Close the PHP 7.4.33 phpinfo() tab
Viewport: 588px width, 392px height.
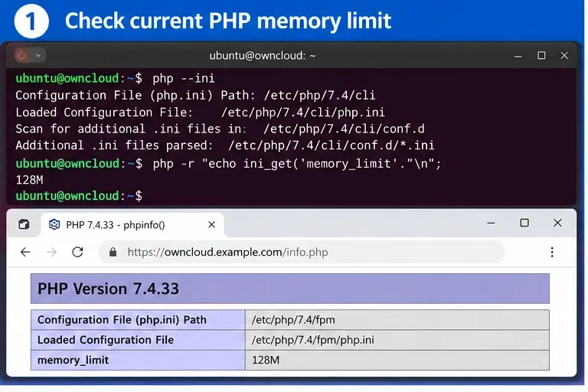(x=211, y=224)
